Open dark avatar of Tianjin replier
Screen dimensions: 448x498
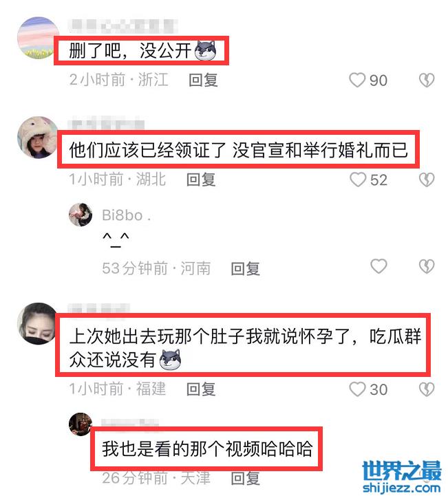coord(81,424)
